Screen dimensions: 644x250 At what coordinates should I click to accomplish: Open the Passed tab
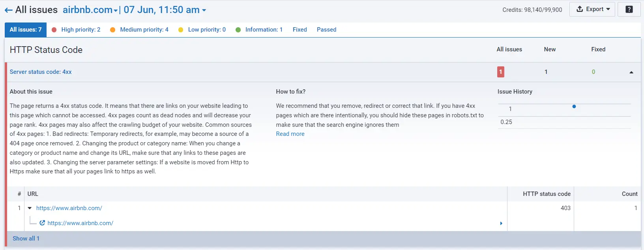(x=326, y=30)
